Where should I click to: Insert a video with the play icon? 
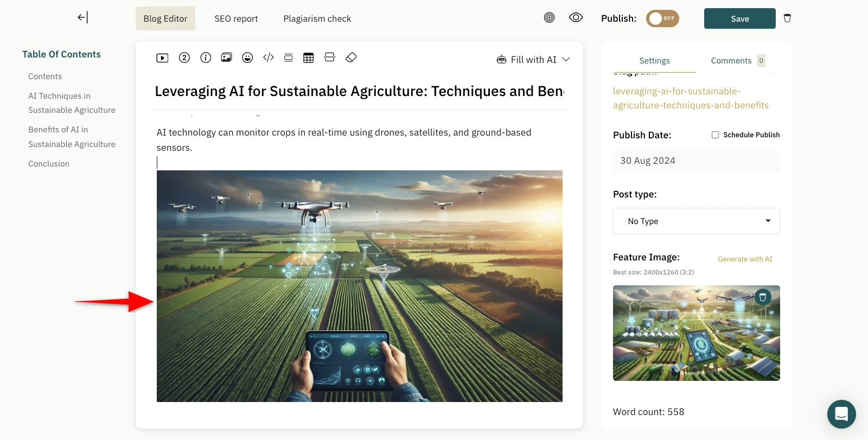tap(162, 58)
